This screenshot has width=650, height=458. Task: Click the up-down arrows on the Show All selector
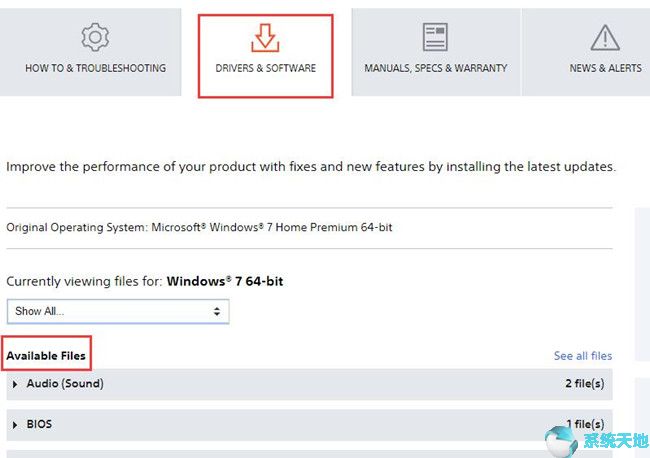point(217,311)
